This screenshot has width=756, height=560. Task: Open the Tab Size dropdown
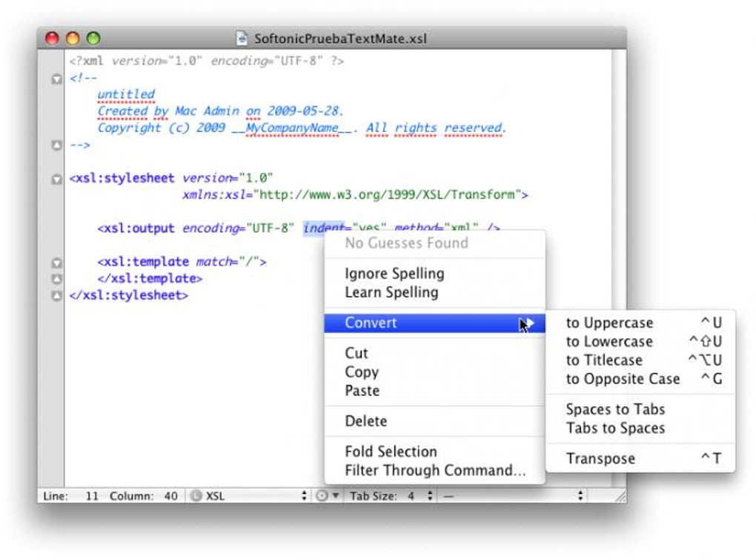tap(428, 495)
